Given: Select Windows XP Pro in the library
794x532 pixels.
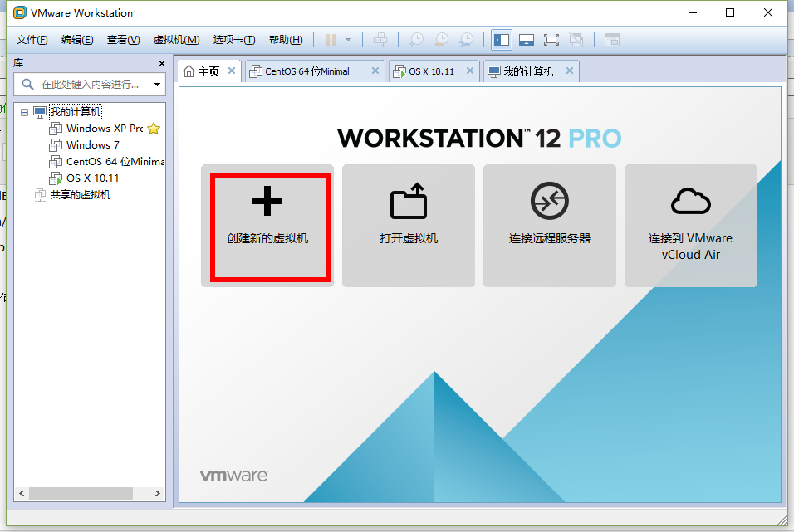Looking at the screenshot, I should click(x=105, y=129).
